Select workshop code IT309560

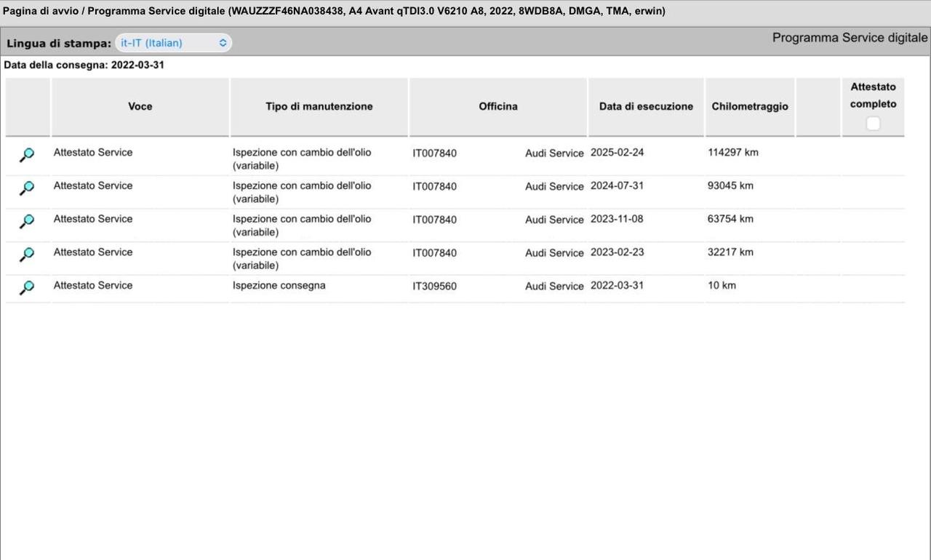pyautogui.click(x=434, y=287)
